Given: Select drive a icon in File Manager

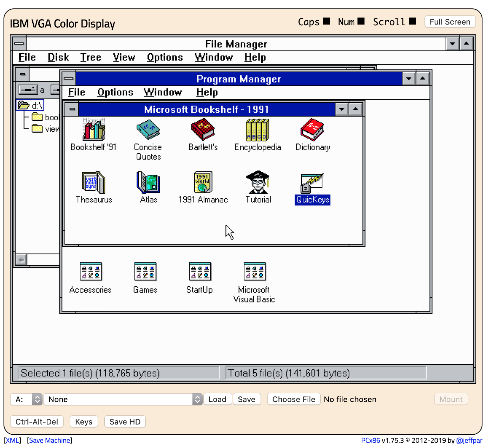Looking at the screenshot, I should (28, 90).
